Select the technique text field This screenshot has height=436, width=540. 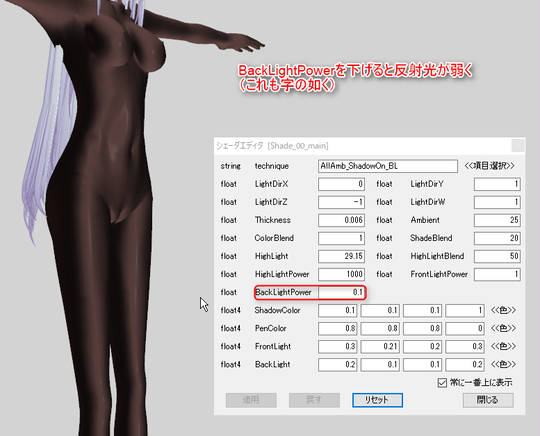pos(388,166)
